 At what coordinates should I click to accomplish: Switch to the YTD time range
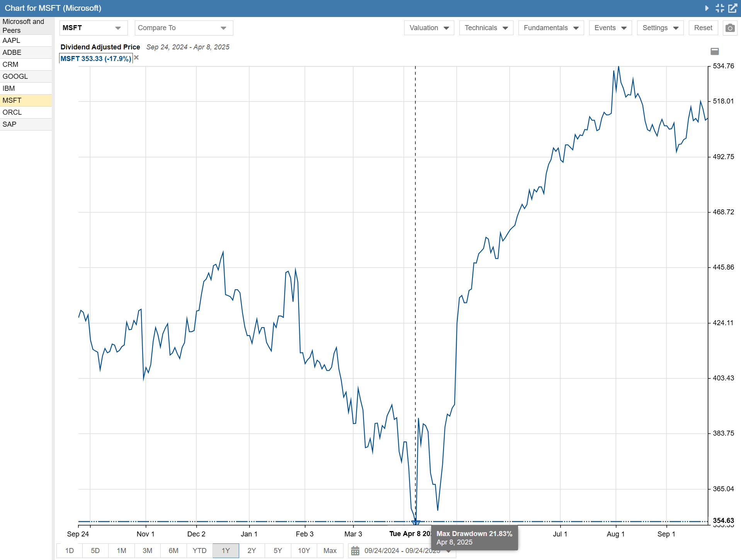click(199, 551)
